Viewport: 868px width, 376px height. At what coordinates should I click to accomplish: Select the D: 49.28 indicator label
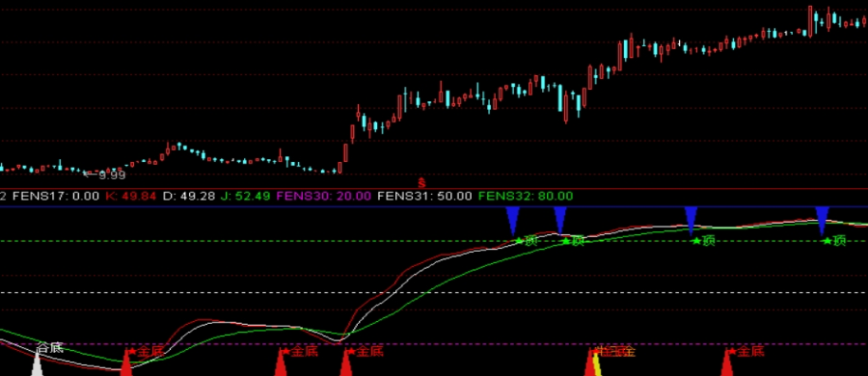pyautogui.click(x=189, y=196)
